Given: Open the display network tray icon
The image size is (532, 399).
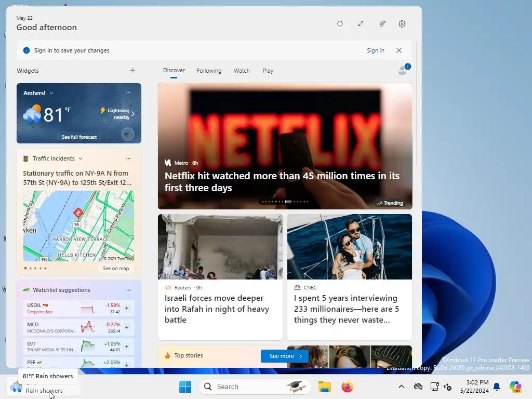Looking at the screenshot, I should tap(434, 387).
